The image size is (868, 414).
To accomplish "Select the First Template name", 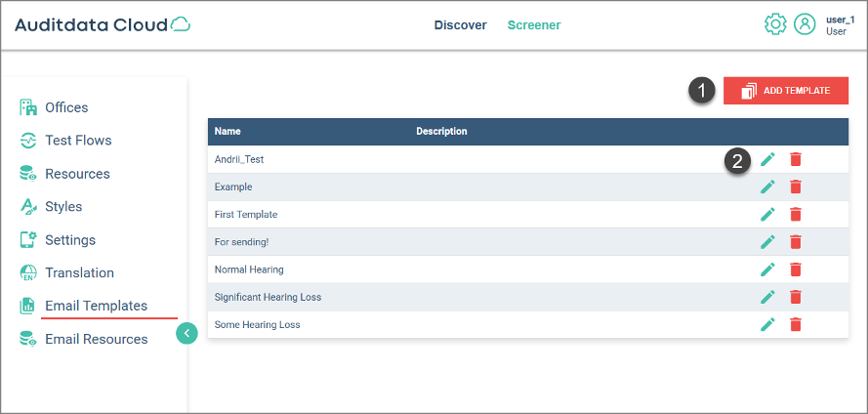I will [246, 214].
